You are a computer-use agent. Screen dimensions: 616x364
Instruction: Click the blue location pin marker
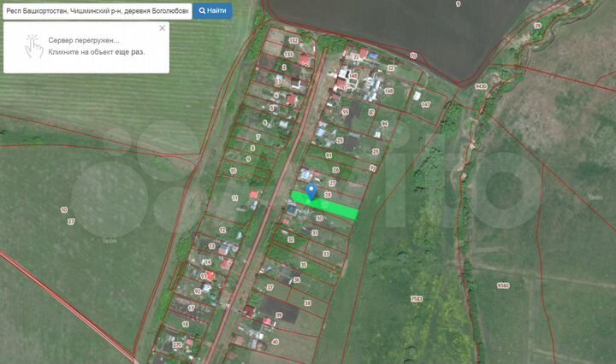pos(311,191)
